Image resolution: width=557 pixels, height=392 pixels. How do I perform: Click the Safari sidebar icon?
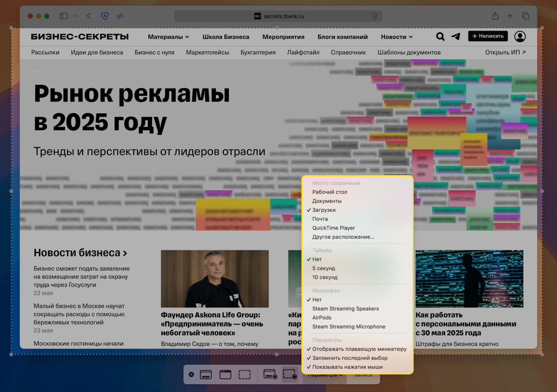click(x=63, y=16)
